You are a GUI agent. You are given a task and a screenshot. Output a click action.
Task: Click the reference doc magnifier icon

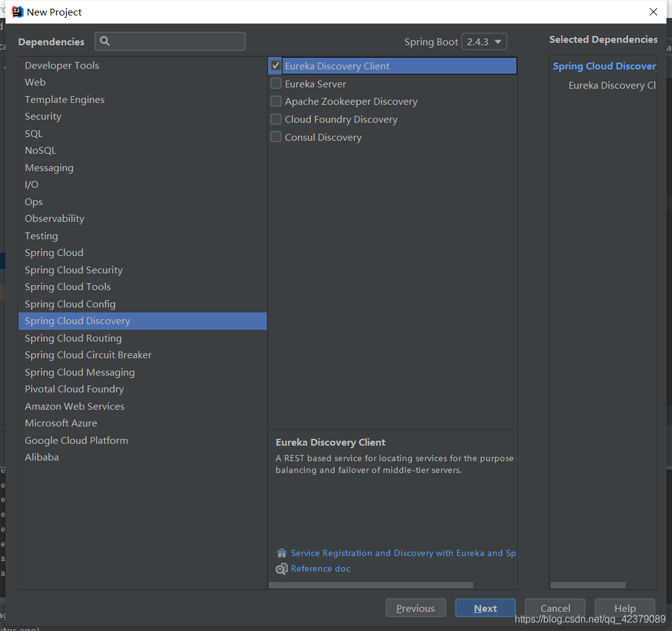pyautogui.click(x=282, y=569)
